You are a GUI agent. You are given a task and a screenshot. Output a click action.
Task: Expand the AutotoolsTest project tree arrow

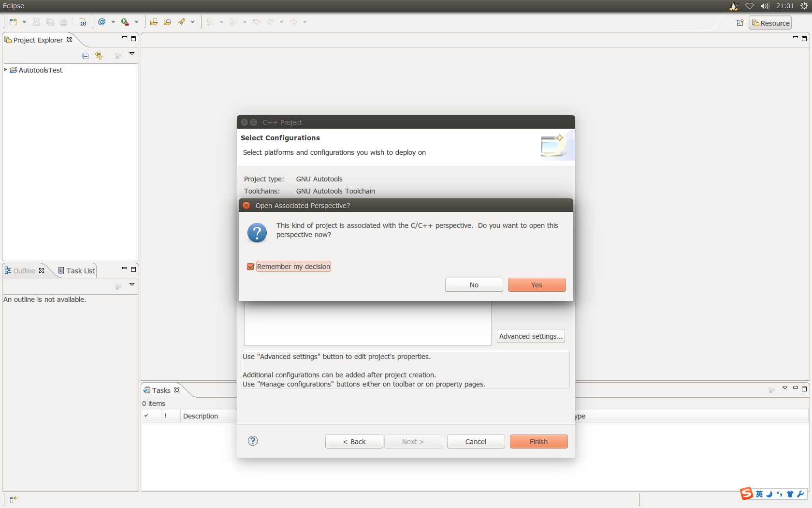tap(5, 70)
